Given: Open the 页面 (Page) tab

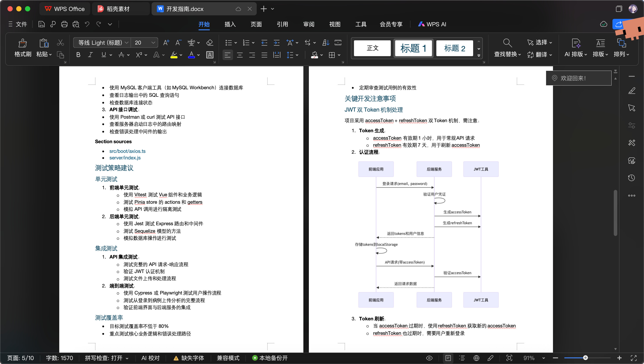Looking at the screenshot, I should [256, 24].
